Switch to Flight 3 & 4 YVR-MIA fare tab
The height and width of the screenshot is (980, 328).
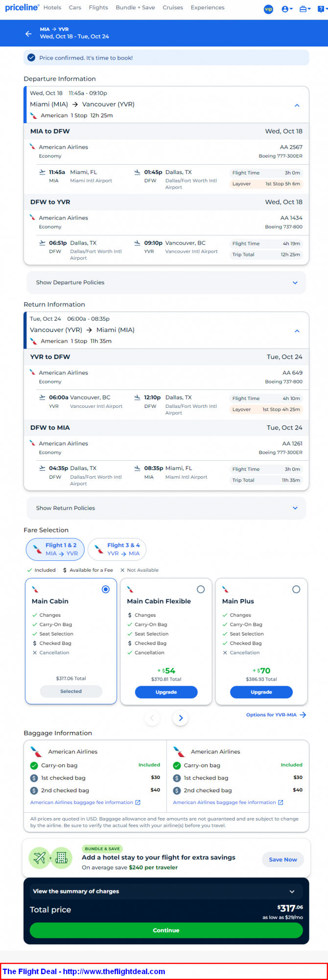[117, 549]
